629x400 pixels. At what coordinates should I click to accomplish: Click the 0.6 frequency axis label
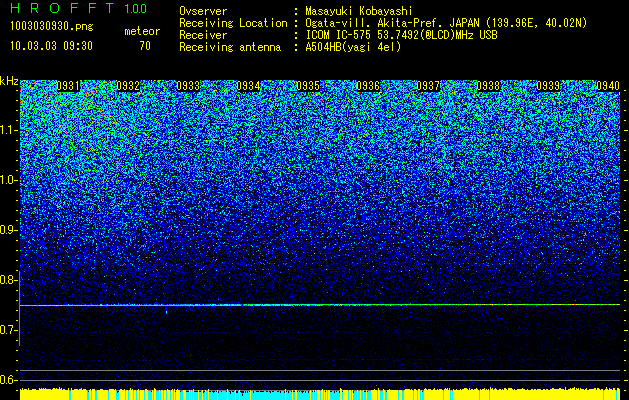(7, 380)
